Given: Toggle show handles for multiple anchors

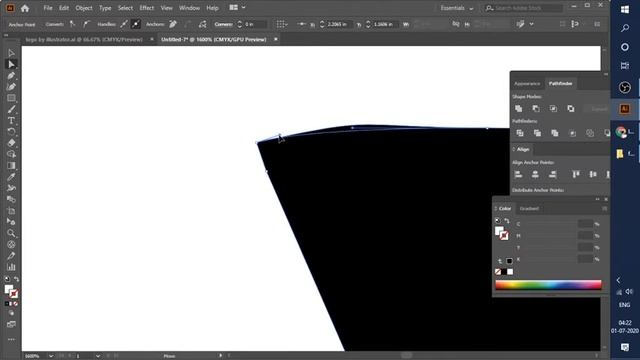Looking at the screenshot, I should [x=124, y=24].
